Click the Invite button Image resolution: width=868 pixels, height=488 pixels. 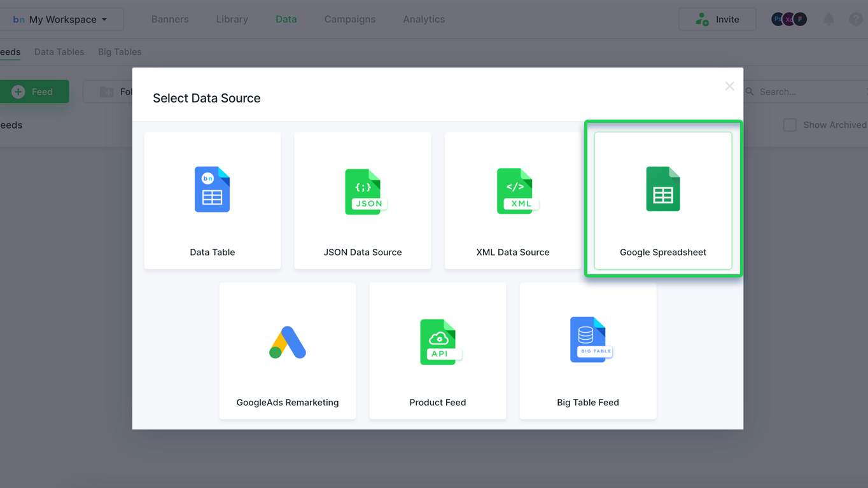pos(717,19)
